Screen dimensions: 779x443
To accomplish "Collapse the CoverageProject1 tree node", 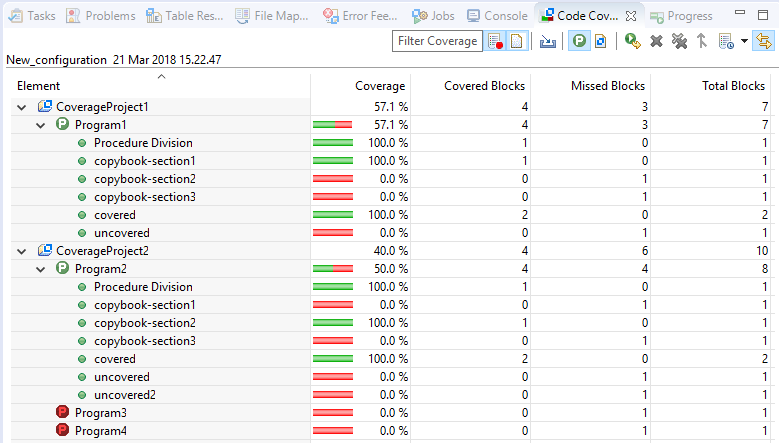I will [22, 107].
